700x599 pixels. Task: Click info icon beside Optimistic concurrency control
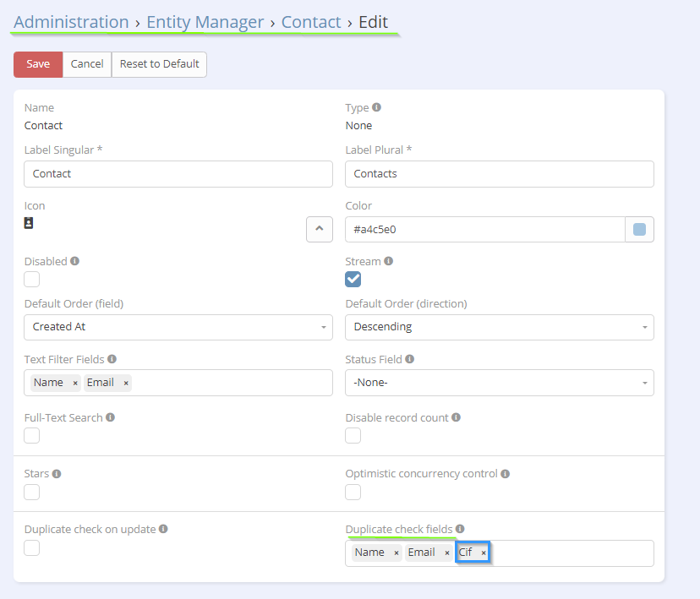point(506,474)
